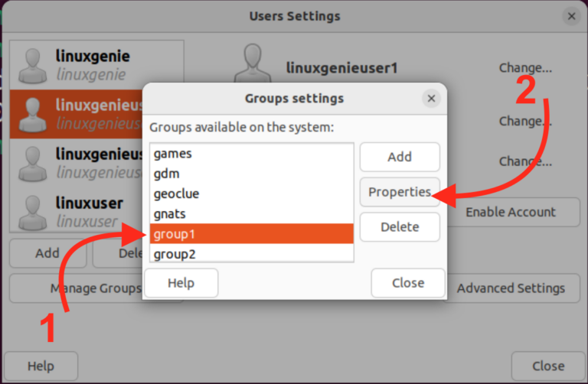
Task: Open Help in the Groups settings dialog
Action: coord(181,283)
